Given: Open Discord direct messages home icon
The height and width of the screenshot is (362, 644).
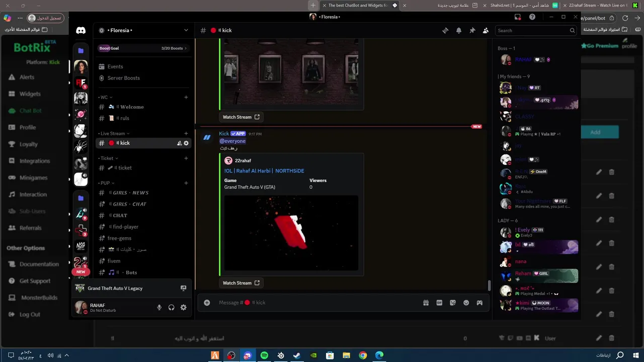Looking at the screenshot, I should 80,31.
